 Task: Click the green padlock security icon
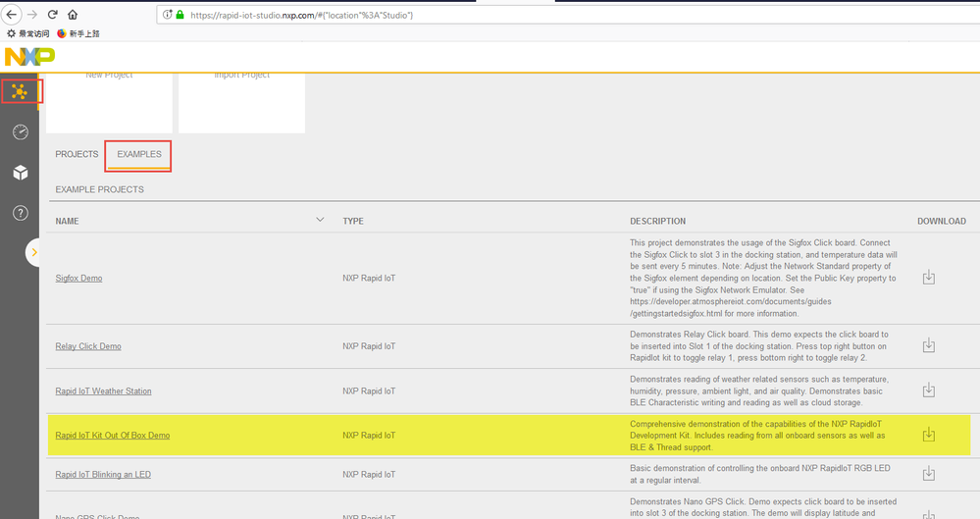(x=180, y=15)
